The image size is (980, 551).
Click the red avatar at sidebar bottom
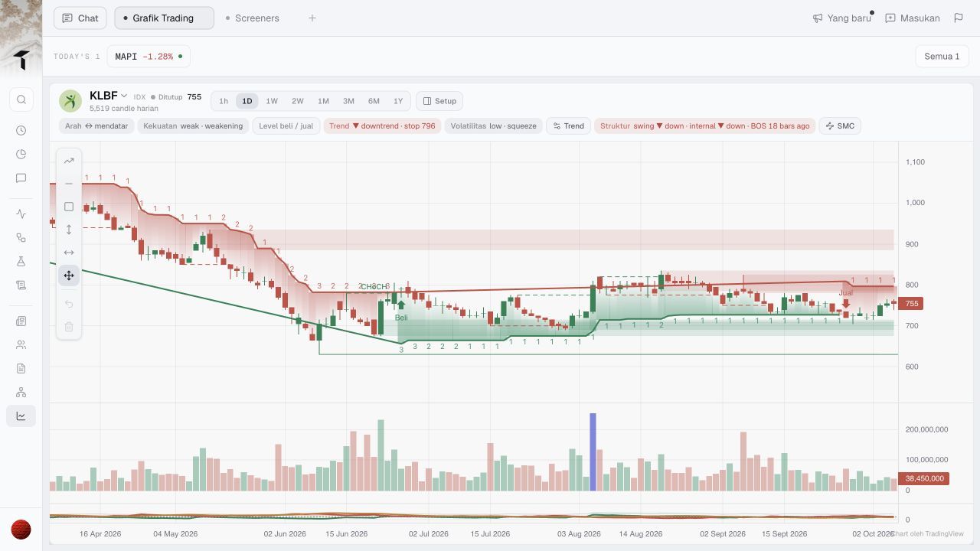[x=21, y=530]
